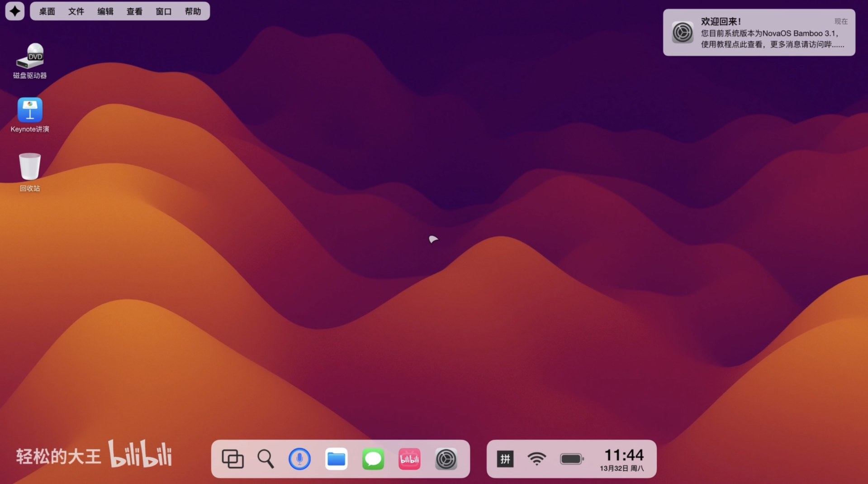Open the 查看 menu
Viewport: 868px width, 484px height.
point(134,11)
